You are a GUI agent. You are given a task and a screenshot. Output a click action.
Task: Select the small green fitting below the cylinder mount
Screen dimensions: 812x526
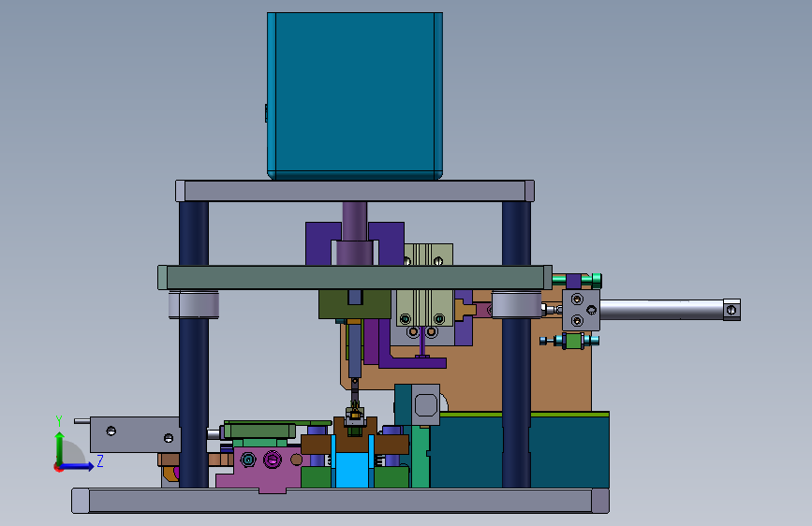tap(573, 342)
